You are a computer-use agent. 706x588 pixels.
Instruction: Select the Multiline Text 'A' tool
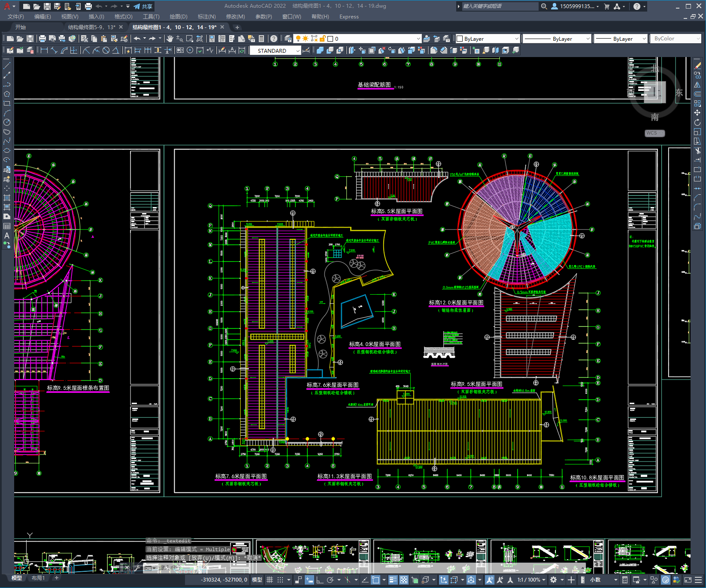tap(7, 235)
